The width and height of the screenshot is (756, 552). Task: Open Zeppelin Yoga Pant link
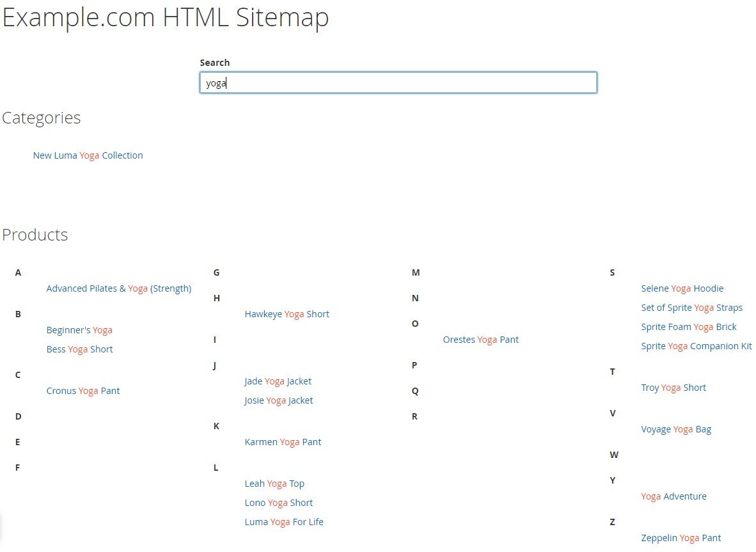(x=681, y=538)
